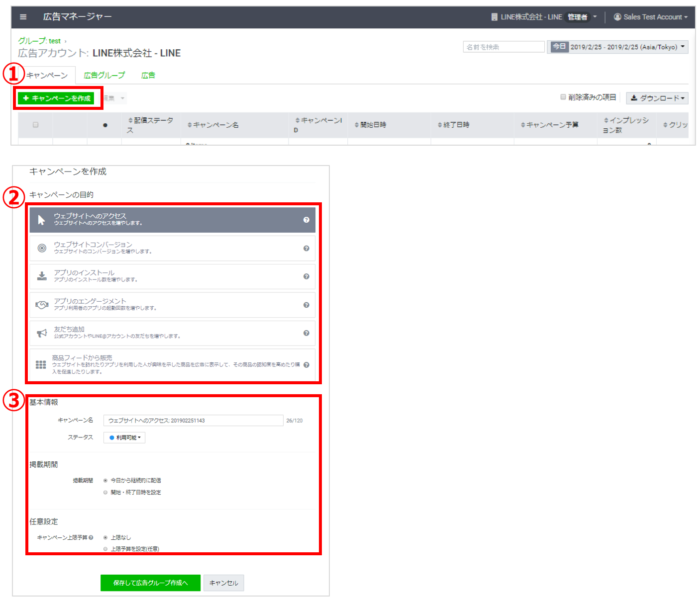Click the building icon beside LINE株式会社 - LINE

[494, 17]
